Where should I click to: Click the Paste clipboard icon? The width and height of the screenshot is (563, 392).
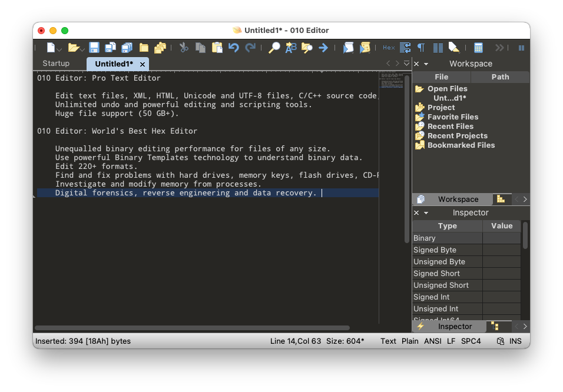pyautogui.click(x=217, y=48)
